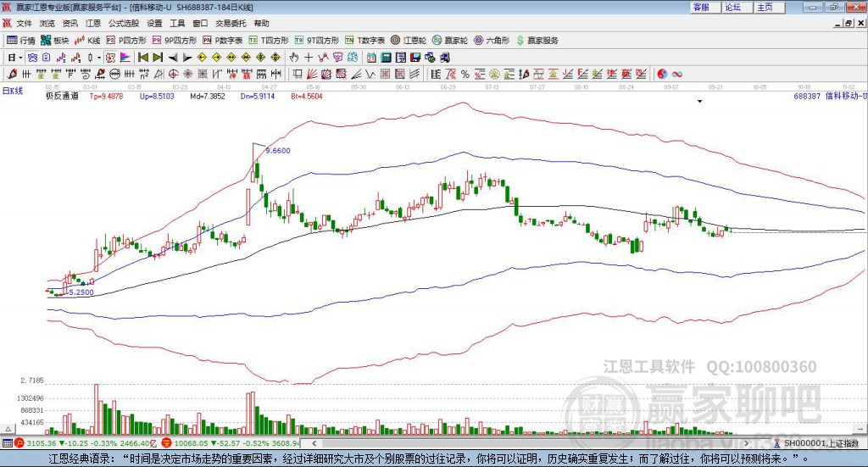Open the P四方形 tool
This screenshot has height=467, width=868.
pos(126,41)
